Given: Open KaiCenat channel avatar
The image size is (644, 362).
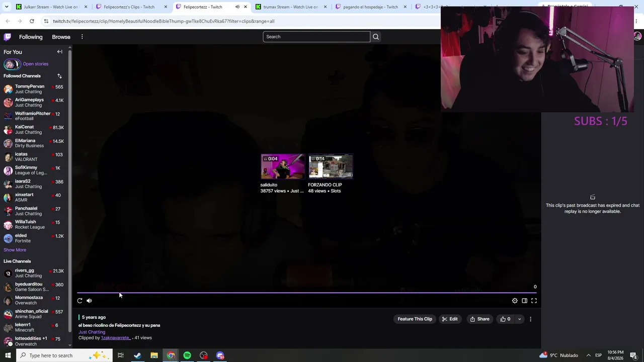Looking at the screenshot, I should click(8, 130).
